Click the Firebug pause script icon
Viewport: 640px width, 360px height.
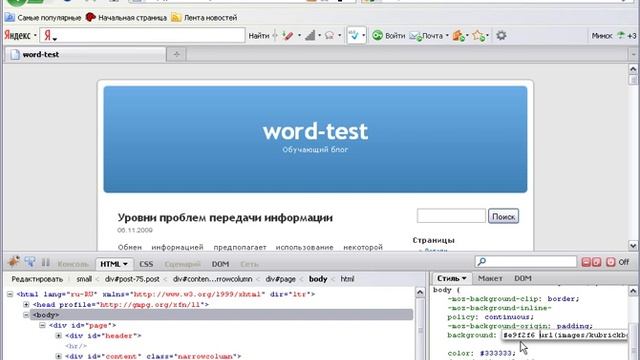45,262
